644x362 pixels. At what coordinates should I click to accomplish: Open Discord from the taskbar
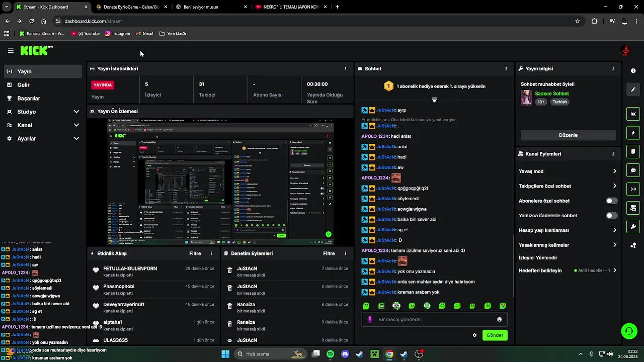pyautogui.click(x=345, y=354)
